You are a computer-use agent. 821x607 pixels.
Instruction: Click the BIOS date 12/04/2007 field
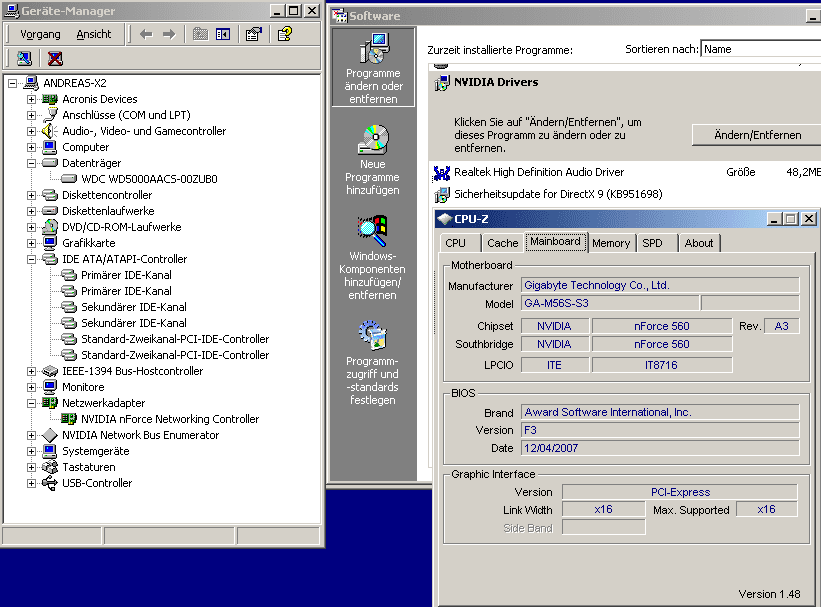coord(660,448)
